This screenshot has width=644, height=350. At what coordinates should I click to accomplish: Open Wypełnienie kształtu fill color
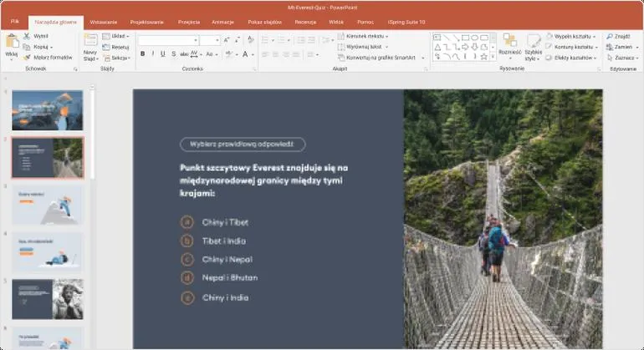coord(571,36)
